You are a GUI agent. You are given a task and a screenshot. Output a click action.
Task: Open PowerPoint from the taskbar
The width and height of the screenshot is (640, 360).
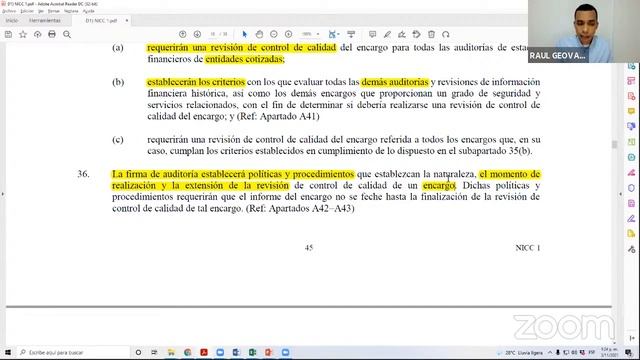(269, 352)
